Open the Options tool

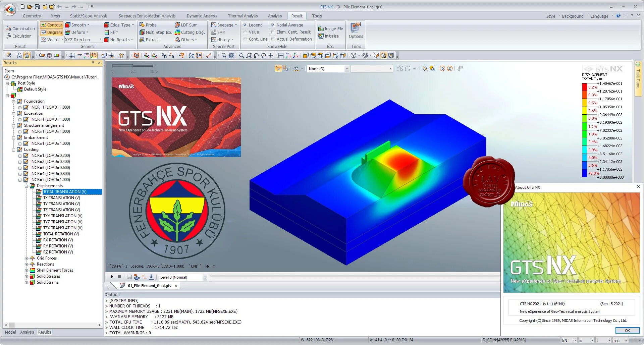356,31
